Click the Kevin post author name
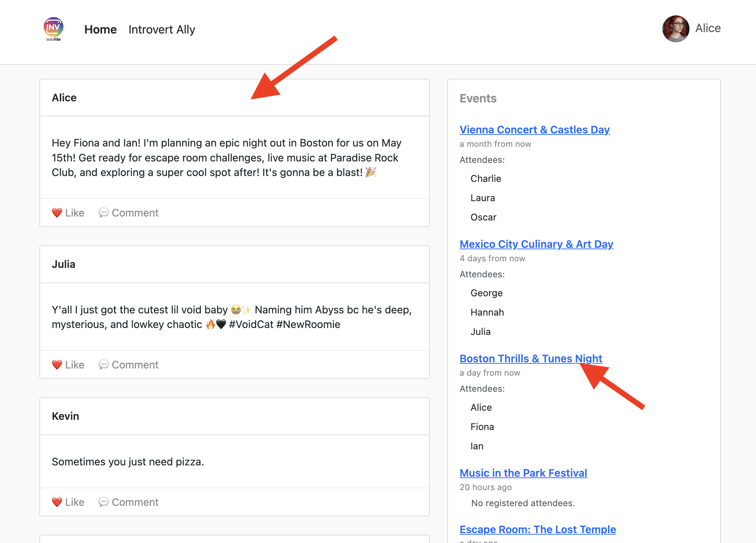The image size is (756, 543). point(65,416)
